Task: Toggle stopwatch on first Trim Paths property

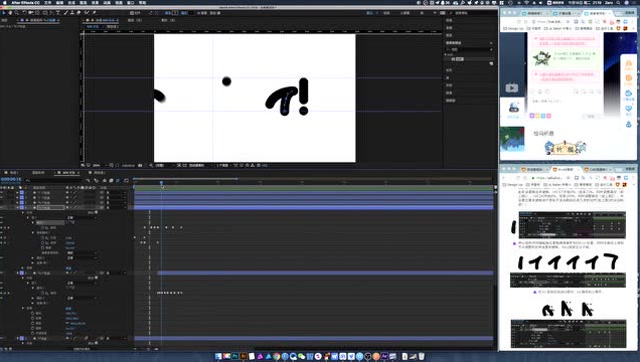Action: tap(42, 238)
